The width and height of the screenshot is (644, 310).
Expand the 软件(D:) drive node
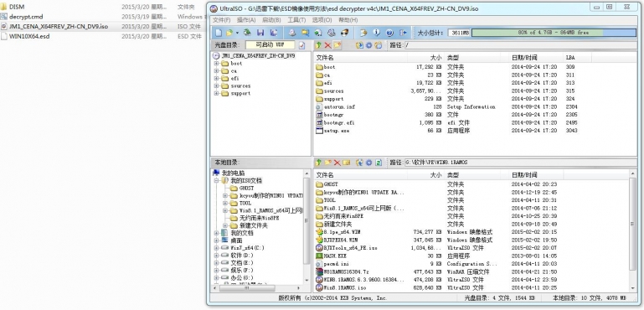pyautogui.click(x=216, y=256)
